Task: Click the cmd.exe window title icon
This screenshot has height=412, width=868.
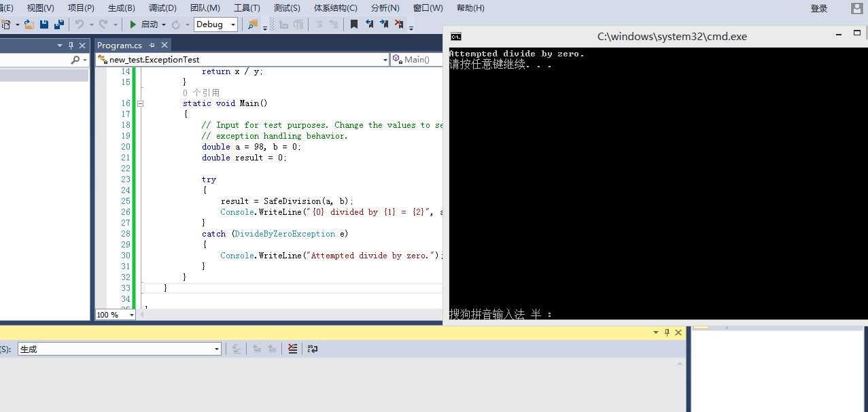Action: 456,37
